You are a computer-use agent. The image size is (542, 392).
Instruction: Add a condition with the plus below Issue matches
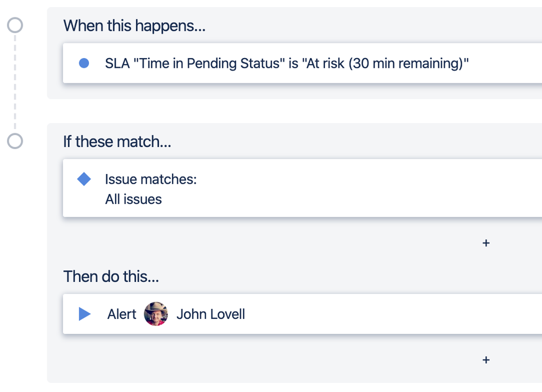[486, 243]
